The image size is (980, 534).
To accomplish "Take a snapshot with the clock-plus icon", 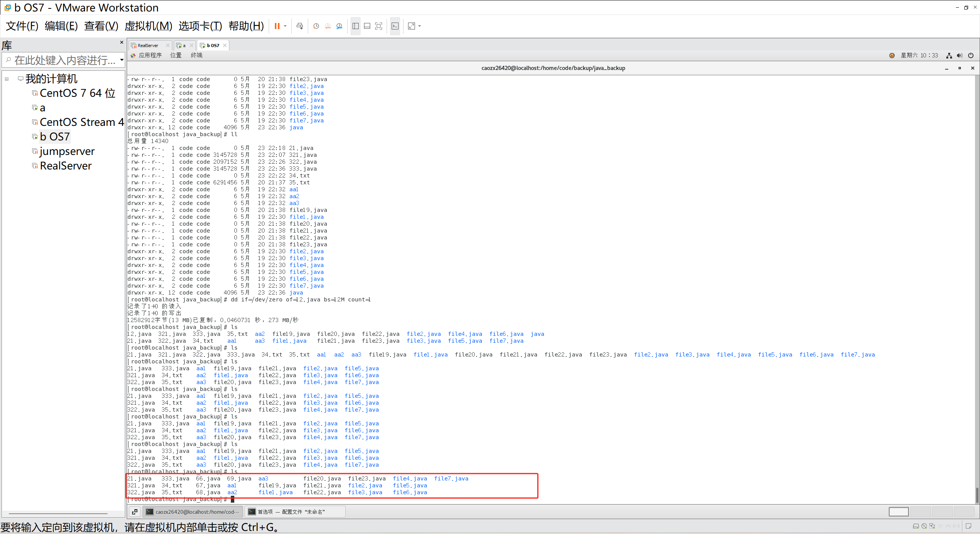I will point(316,26).
